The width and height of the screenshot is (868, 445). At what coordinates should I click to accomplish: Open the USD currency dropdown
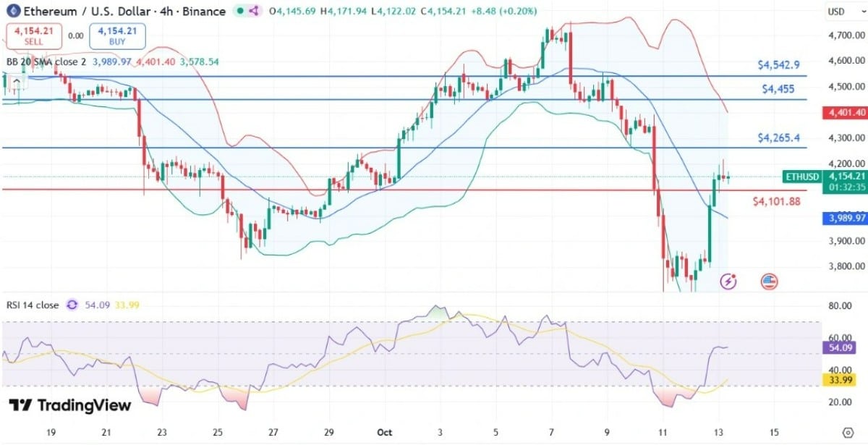(837, 12)
